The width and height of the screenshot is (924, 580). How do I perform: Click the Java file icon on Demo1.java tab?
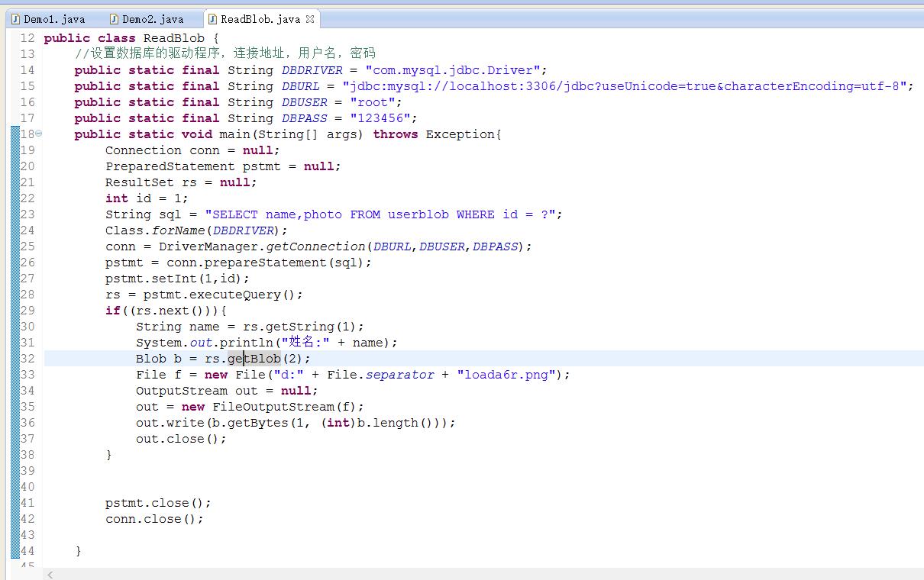[x=15, y=19]
